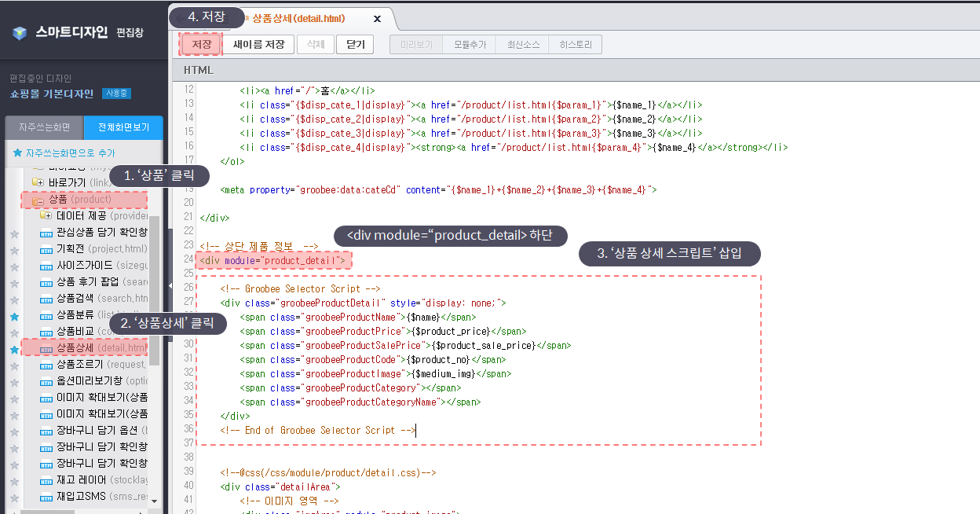Collapse the 상품 (product) folder
The height and width of the screenshot is (514, 980).
38,200
